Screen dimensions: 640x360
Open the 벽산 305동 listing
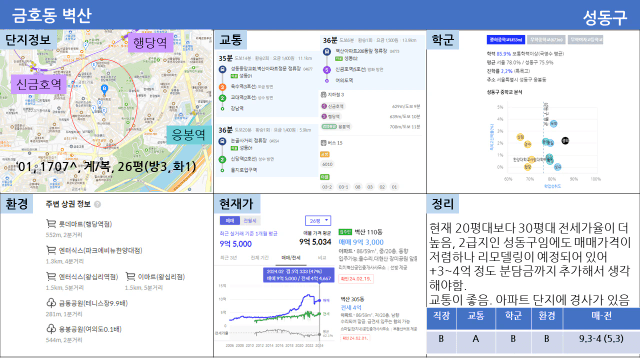point(352,299)
